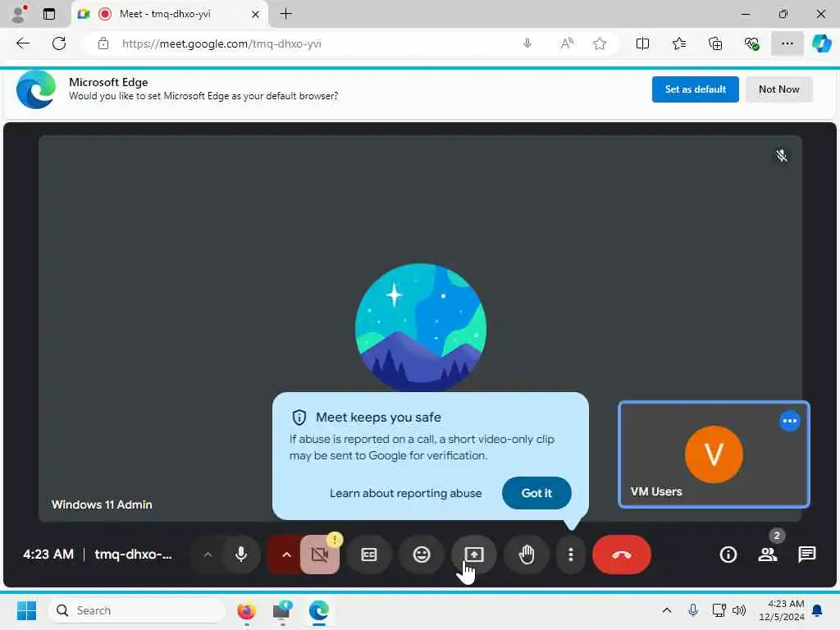The image size is (840, 630).
Task: Open more options three-dot menu in Meet
Action: [571, 555]
